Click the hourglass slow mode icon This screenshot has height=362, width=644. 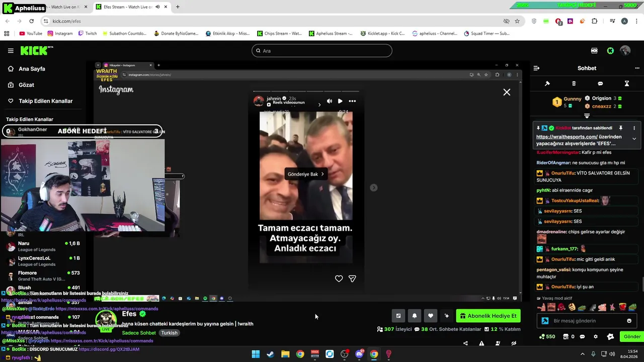click(x=627, y=83)
